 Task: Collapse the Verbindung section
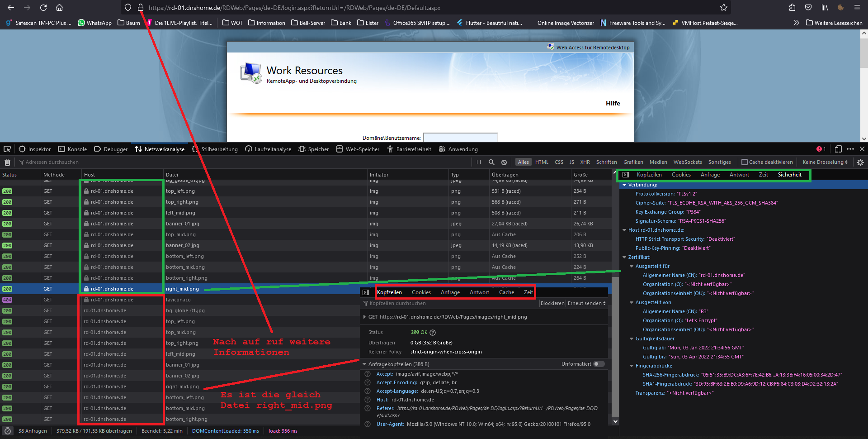(x=624, y=185)
